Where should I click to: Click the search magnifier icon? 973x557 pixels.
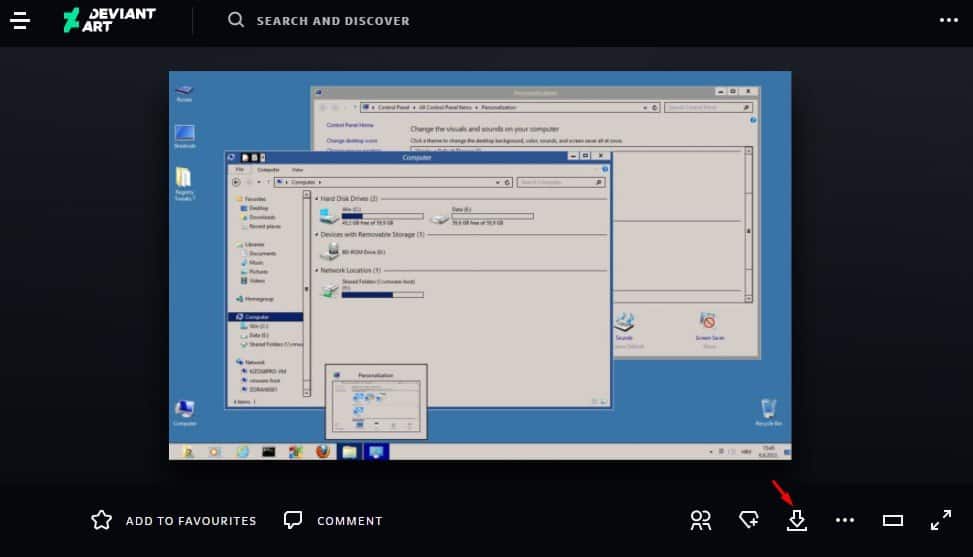tap(236, 20)
